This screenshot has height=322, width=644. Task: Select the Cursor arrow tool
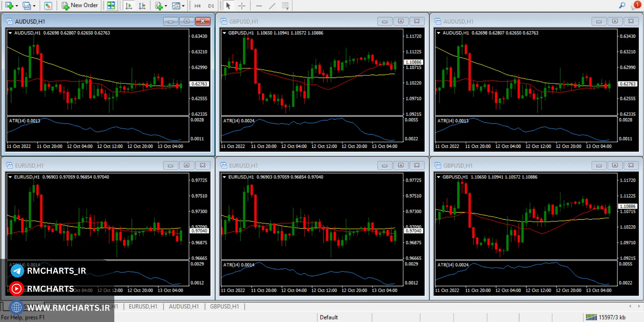click(x=228, y=5)
